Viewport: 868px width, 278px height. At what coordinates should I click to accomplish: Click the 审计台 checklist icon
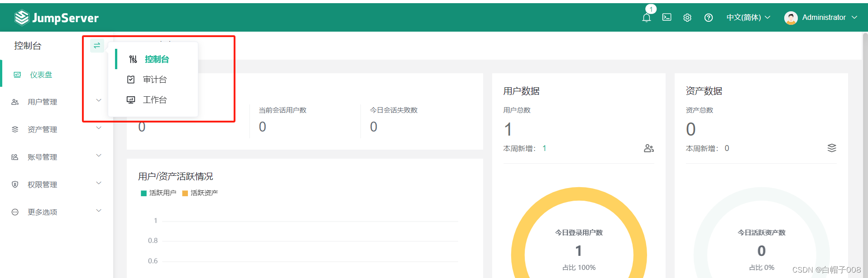click(131, 80)
